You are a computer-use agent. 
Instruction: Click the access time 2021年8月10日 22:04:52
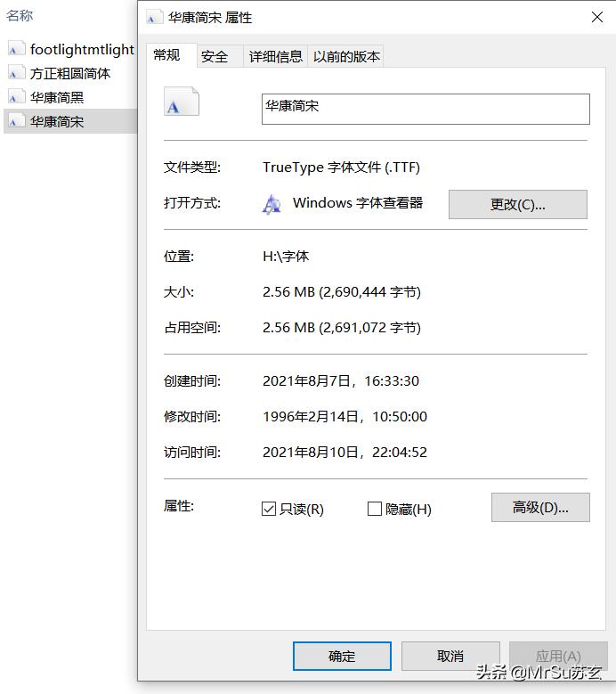(x=344, y=453)
